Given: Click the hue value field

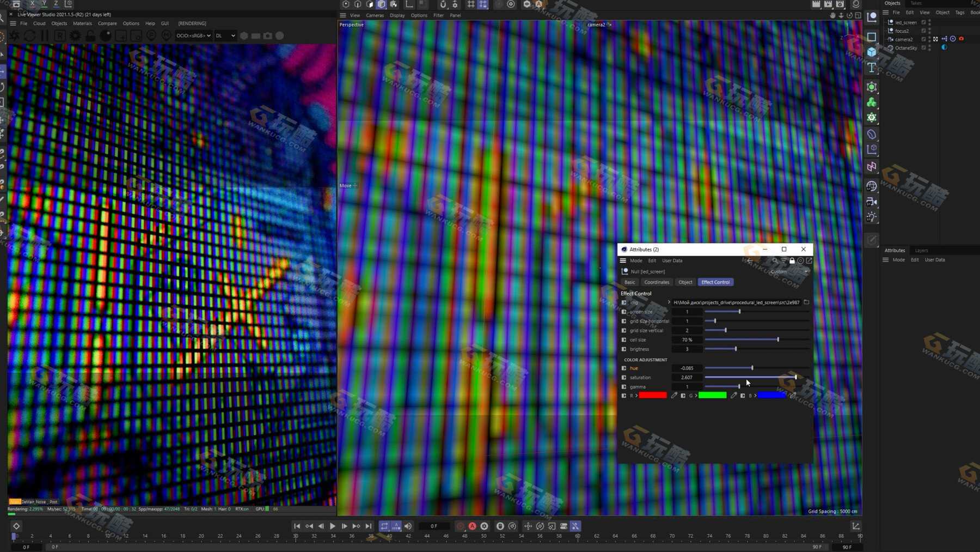Looking at the screenshot, I should click(687, 368).
